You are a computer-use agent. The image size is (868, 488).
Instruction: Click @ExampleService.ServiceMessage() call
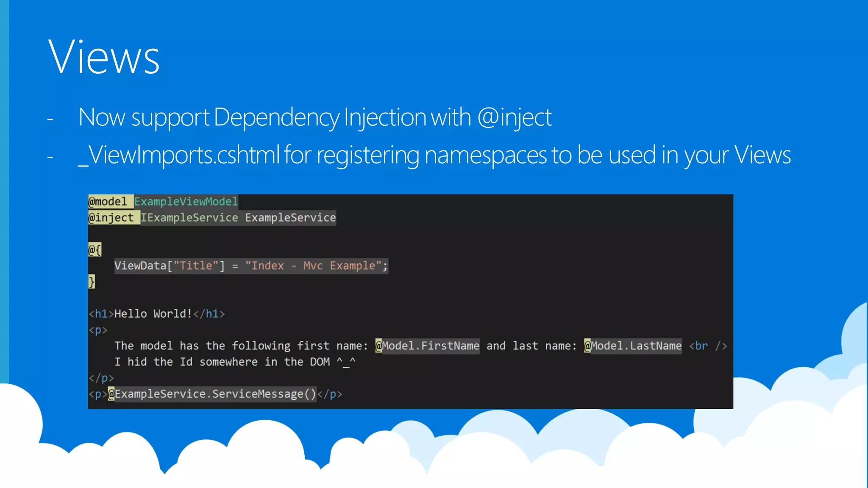click(x=212, y=394)
